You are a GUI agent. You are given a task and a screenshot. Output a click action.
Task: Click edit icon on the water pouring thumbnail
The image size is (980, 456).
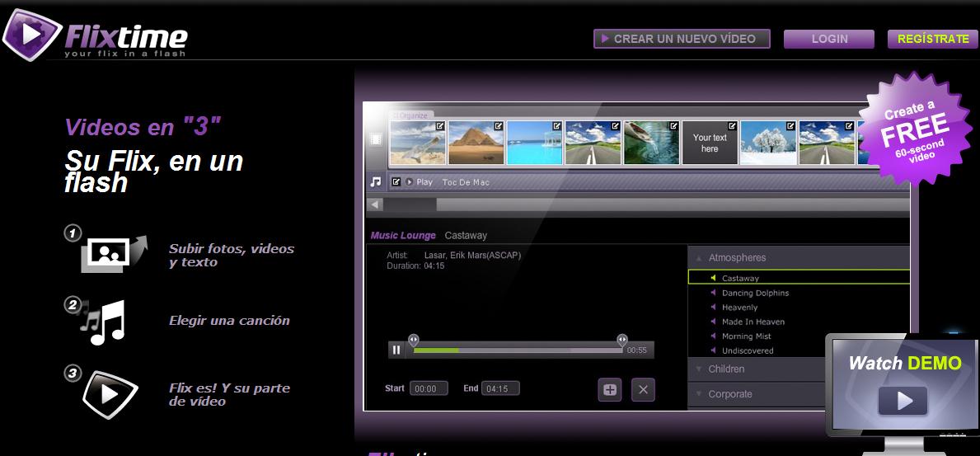673,125
